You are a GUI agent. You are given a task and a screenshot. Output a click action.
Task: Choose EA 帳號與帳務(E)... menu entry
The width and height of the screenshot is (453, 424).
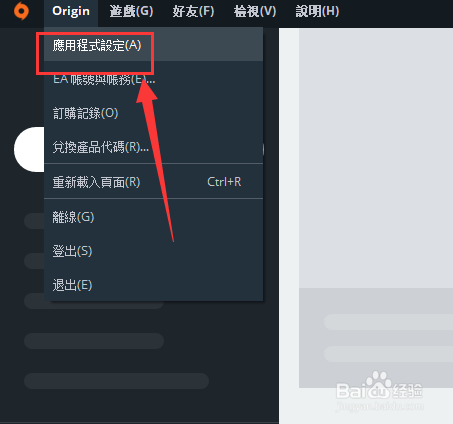[x=153, y=79]
